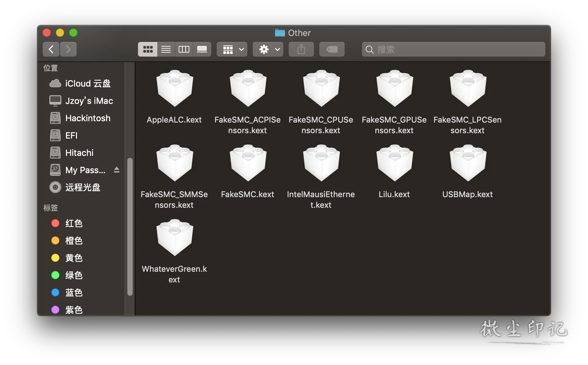Switch to icon view mode
Screen dimensions: 588x365
point(148,50)
